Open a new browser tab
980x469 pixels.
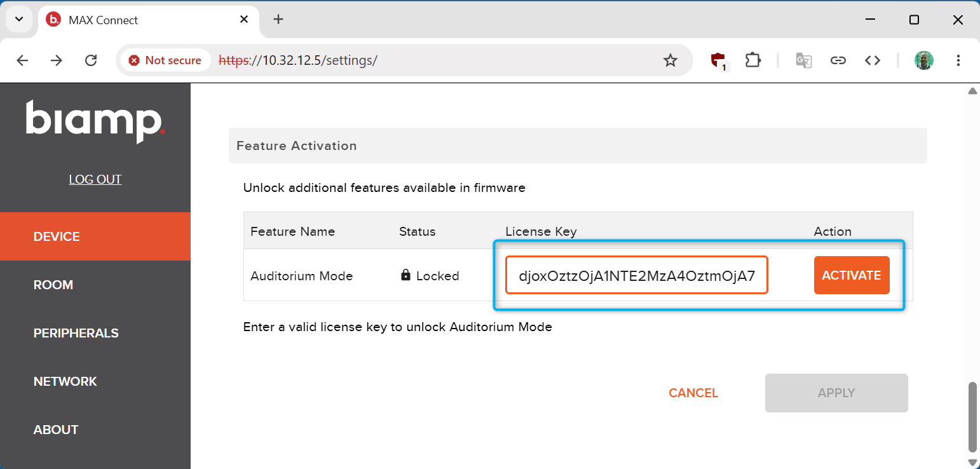(x=278, y=20)
